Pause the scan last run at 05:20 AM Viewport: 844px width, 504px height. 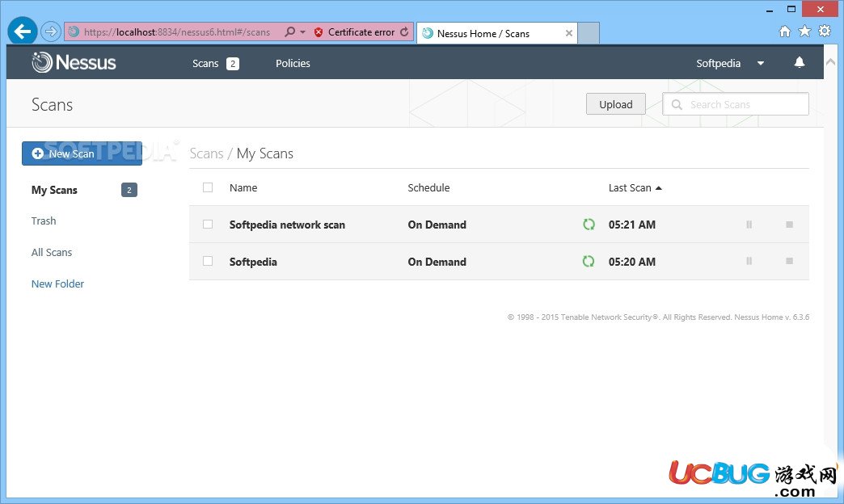749,262
